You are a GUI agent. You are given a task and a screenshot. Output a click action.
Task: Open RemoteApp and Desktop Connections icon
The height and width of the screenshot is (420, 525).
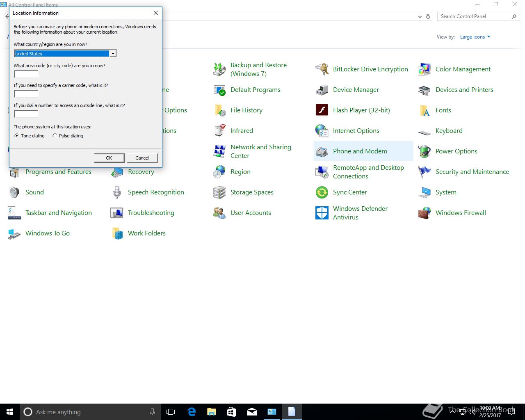click(x=322, y=172)
